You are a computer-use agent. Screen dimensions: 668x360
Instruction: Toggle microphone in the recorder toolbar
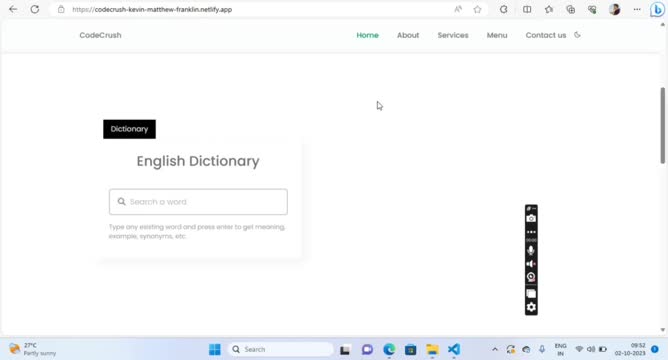tap(531, 251)
